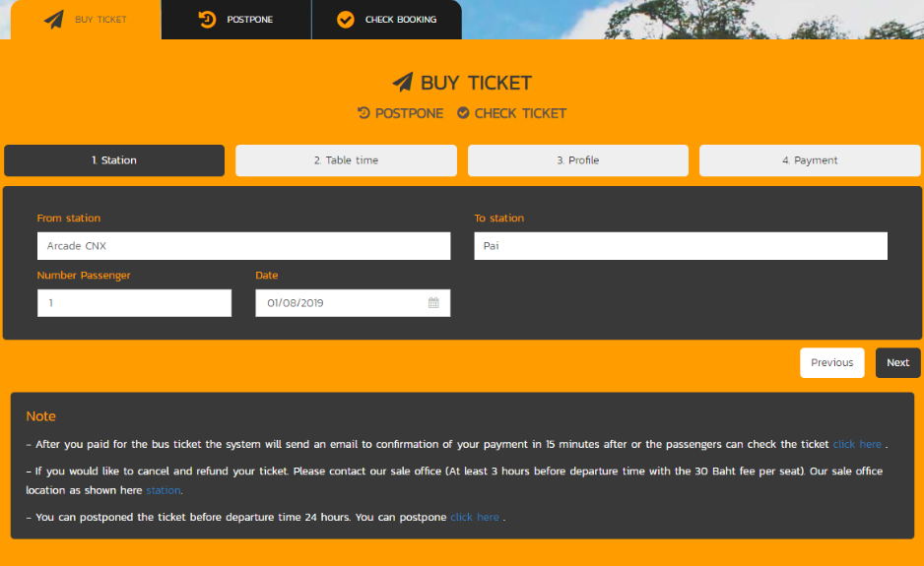
Task: Follow the station link in Note
Action: point(164,490)
